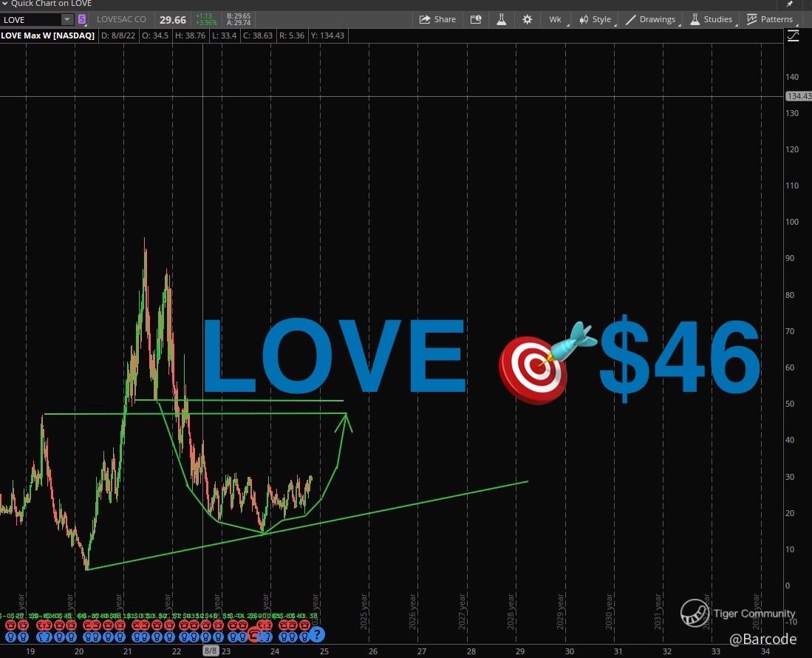Click the chart alert notification icon
This screenshot has height=658, width=812.
[475, 20]
